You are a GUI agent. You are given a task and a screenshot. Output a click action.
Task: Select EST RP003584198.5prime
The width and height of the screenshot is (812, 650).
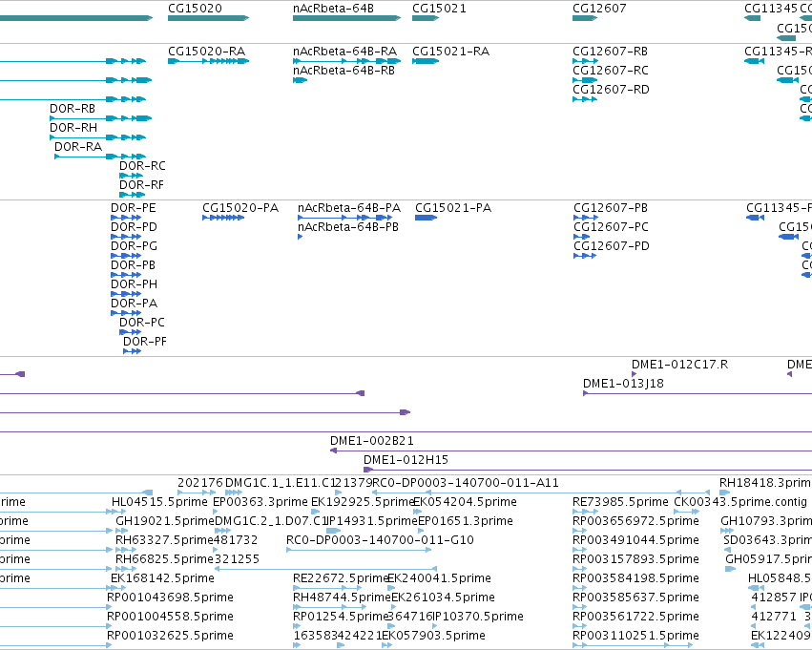579,588
